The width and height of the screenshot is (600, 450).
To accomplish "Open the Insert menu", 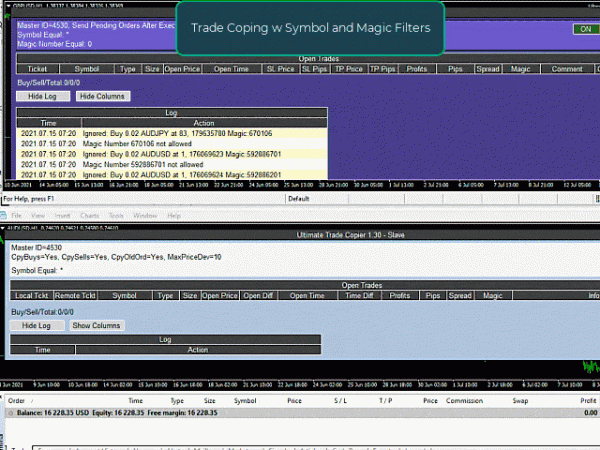I will pyautogui.click(x=62, y=215).
